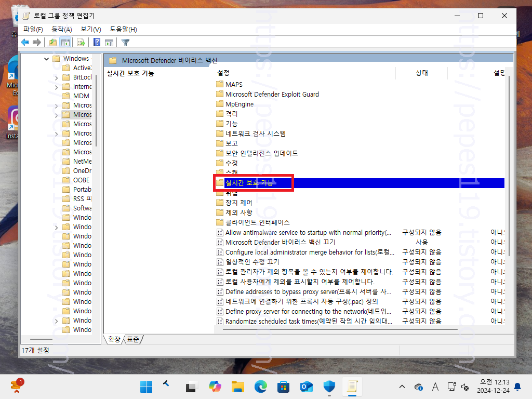The height and width of the screenshot is (399, 532).
Task: Open File Explorer from the taskbar
Action: point(238,387)
